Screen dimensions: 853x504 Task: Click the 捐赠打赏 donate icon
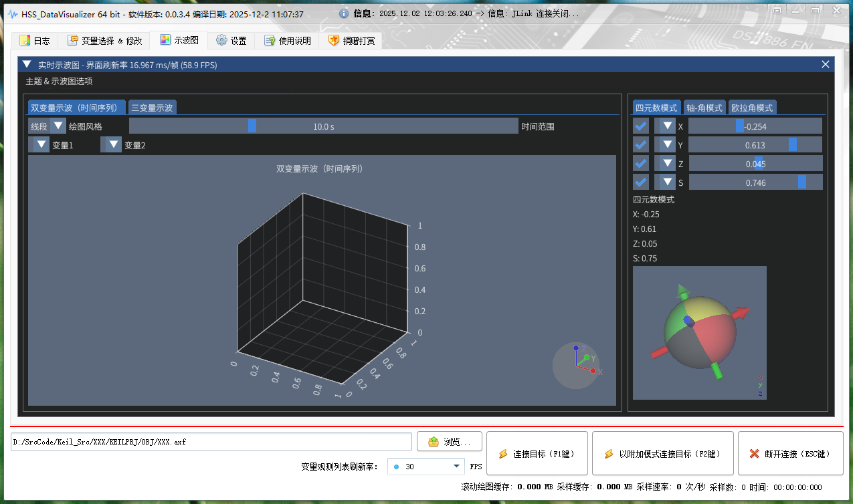coord(334,39)
